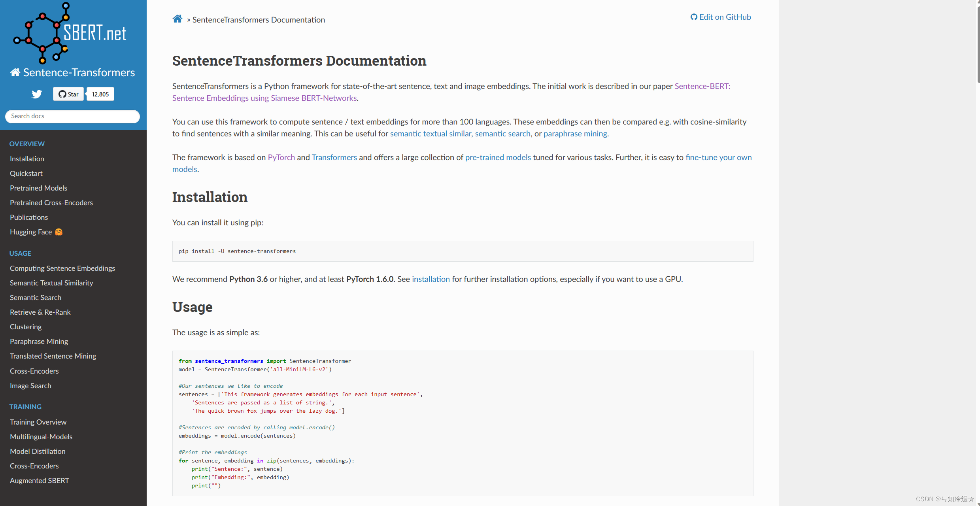
Task: Open Semantic Textual Similarity page
Action: [x=51, y=283]
